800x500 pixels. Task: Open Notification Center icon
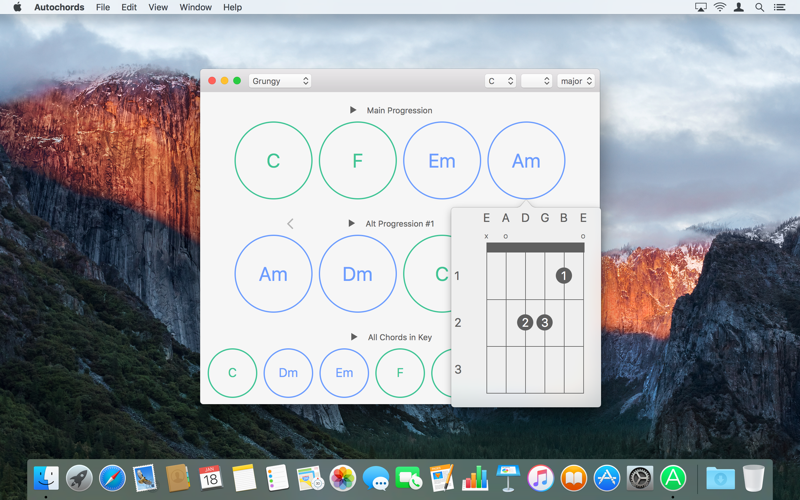(x=779, y=7)
